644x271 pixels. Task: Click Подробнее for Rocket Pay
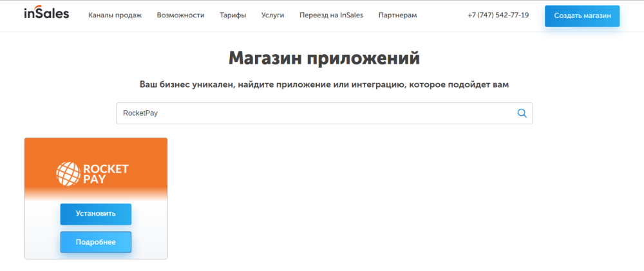point(96,242)
